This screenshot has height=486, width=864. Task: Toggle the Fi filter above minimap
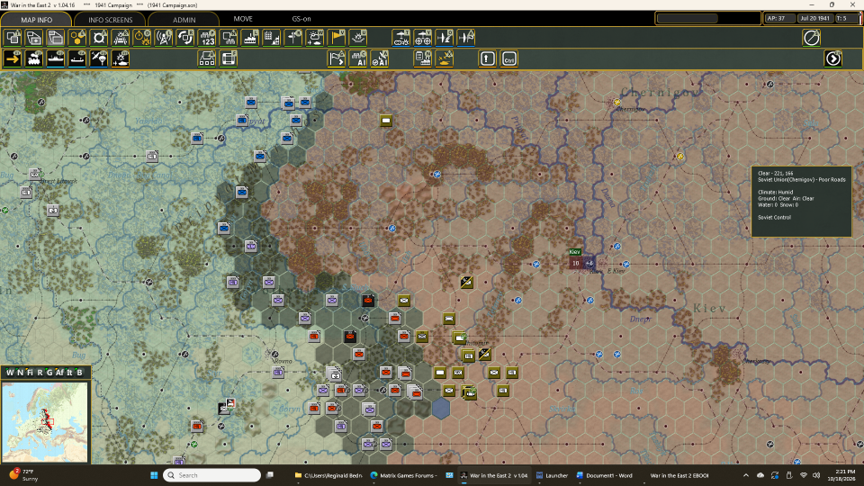tap(30, 372)
